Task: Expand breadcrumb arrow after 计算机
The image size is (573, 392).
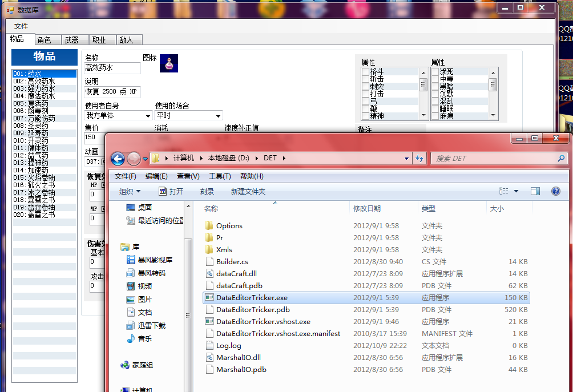Action: click(x=201, y=158)
